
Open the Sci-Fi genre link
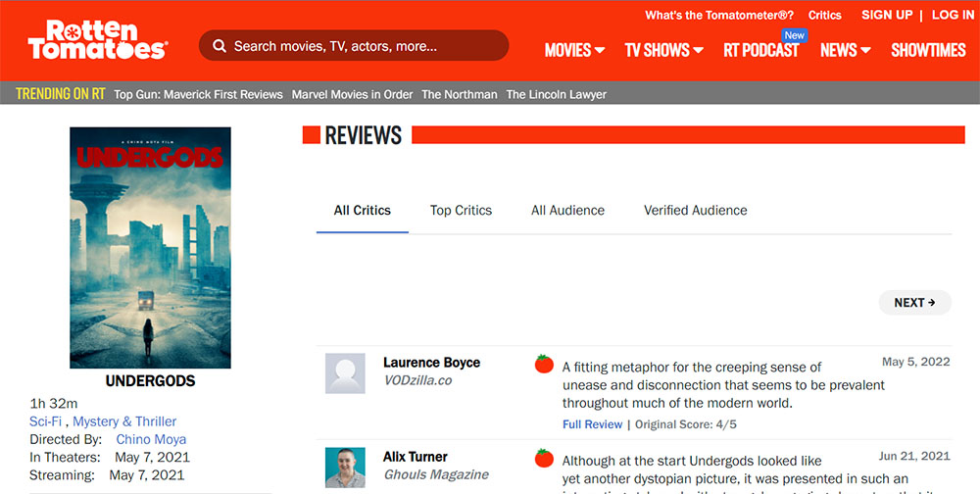point(46,421)
